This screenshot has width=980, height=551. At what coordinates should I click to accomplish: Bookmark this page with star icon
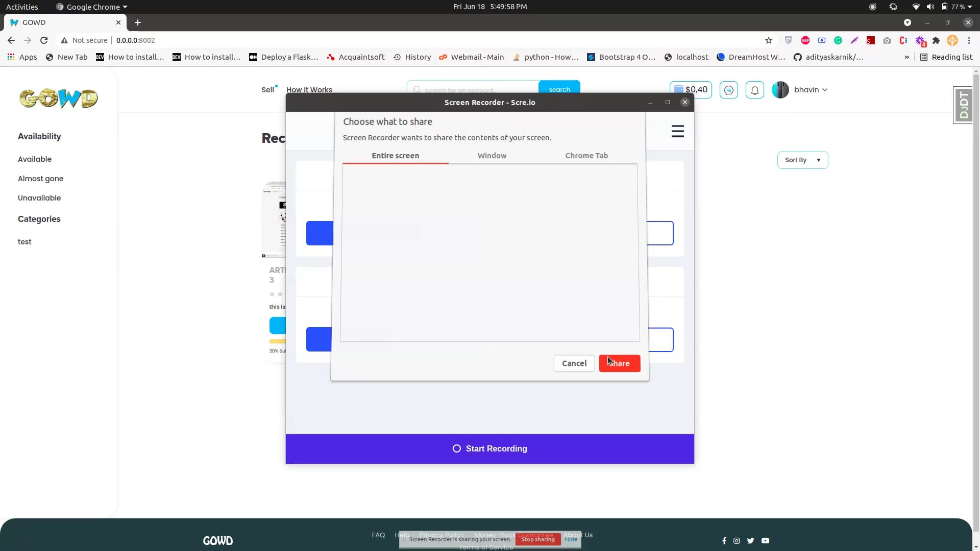tap(769, 40)
